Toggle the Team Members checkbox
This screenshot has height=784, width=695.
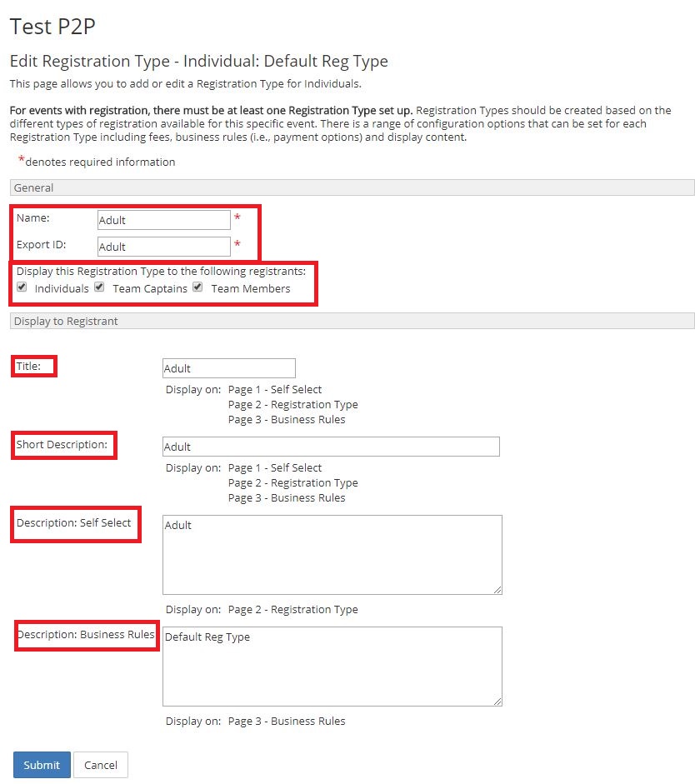pos(197,287)
